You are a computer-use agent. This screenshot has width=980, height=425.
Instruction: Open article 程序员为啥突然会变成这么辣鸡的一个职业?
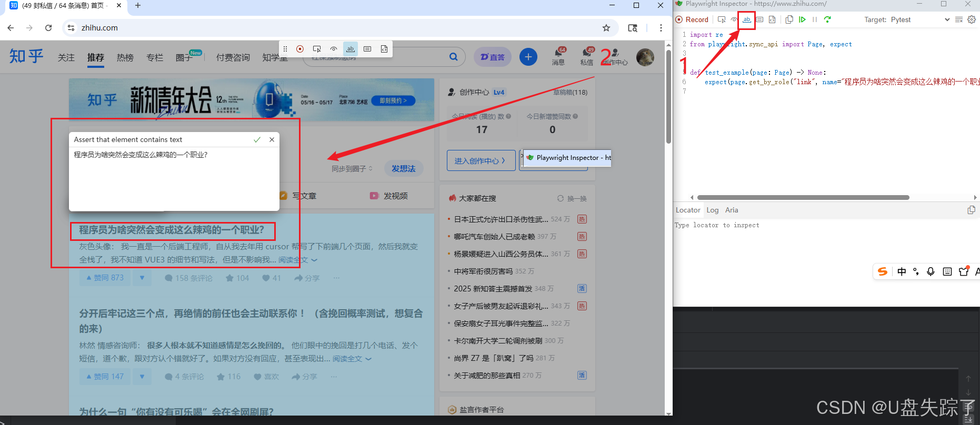click(x=172, y=230)
